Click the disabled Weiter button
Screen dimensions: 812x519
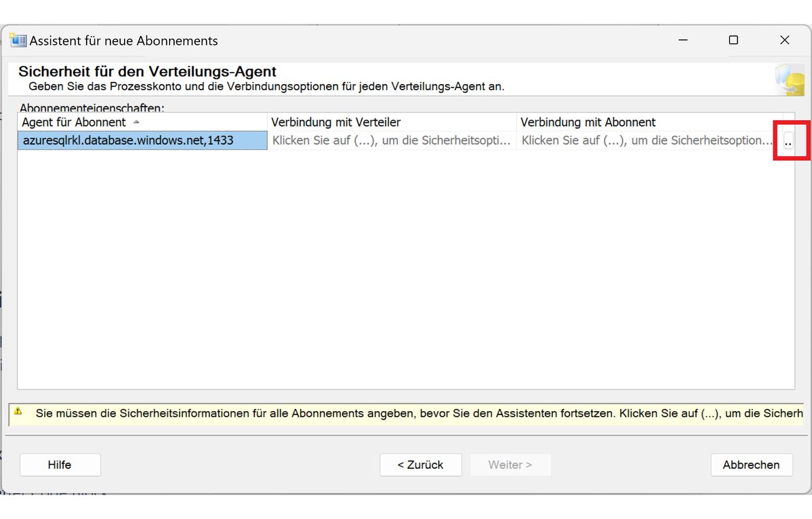click(x=510, y=465)
